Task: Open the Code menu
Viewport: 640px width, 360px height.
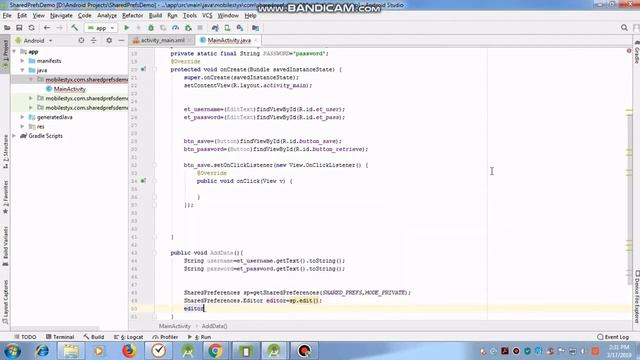Action: pos(84,16)
